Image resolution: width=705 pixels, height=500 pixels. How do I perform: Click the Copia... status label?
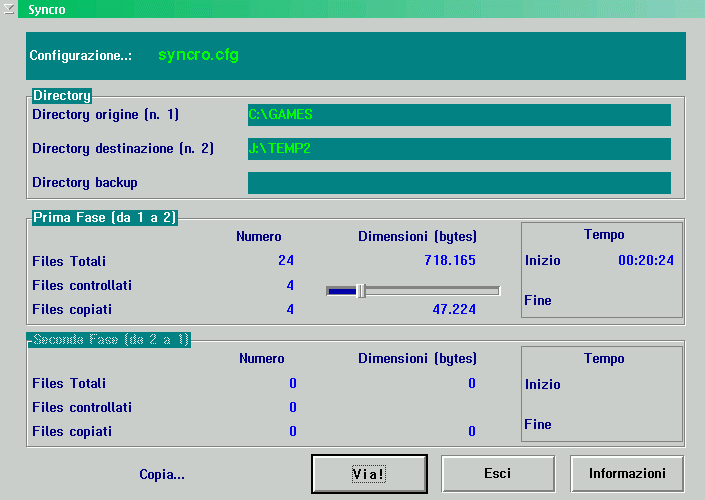[162, 475]
